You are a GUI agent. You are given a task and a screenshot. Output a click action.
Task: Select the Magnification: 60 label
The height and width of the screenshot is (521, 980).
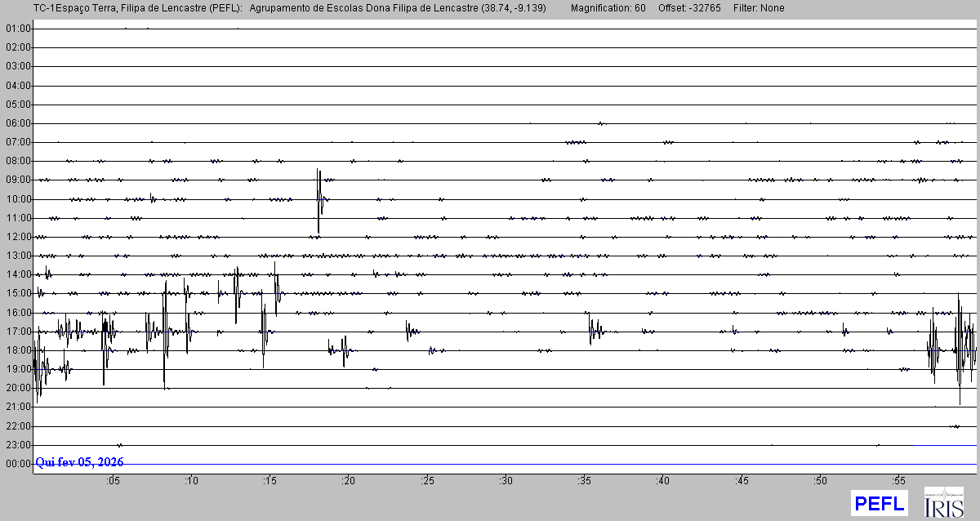coord(608,8)
